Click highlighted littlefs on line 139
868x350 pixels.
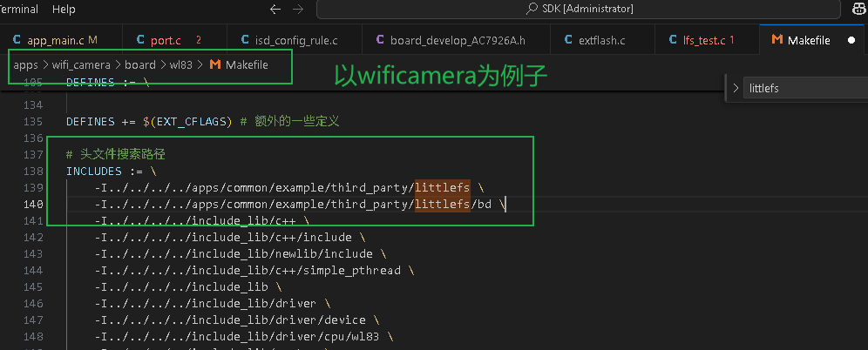[443, 187]
